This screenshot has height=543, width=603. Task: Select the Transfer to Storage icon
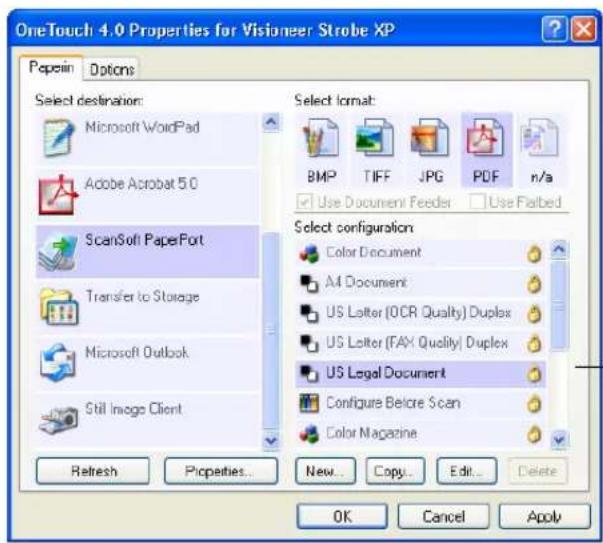59,307
